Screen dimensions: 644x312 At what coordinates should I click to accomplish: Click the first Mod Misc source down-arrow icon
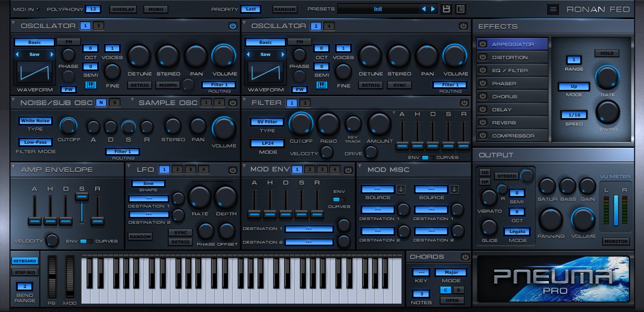pos(400,189)
